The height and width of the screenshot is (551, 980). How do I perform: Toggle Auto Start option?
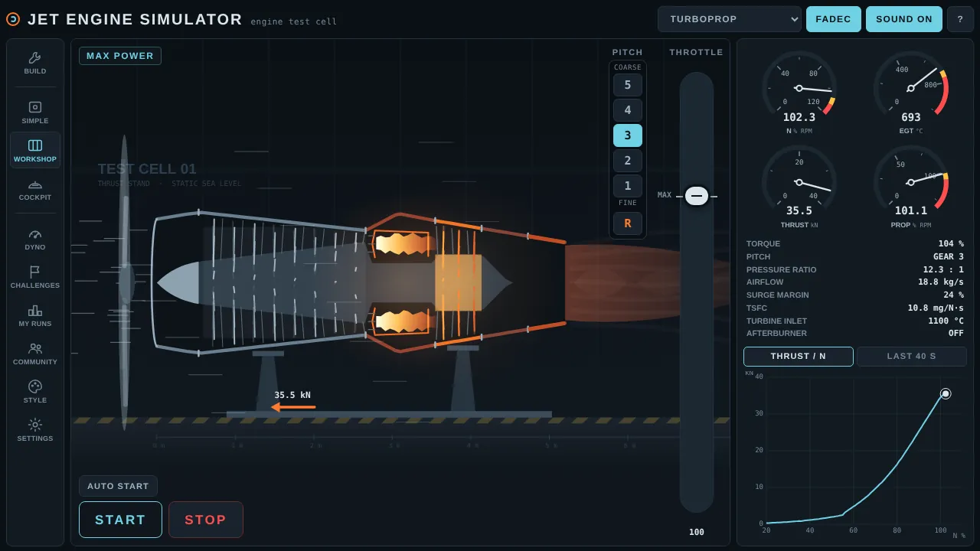click(118, 486)
